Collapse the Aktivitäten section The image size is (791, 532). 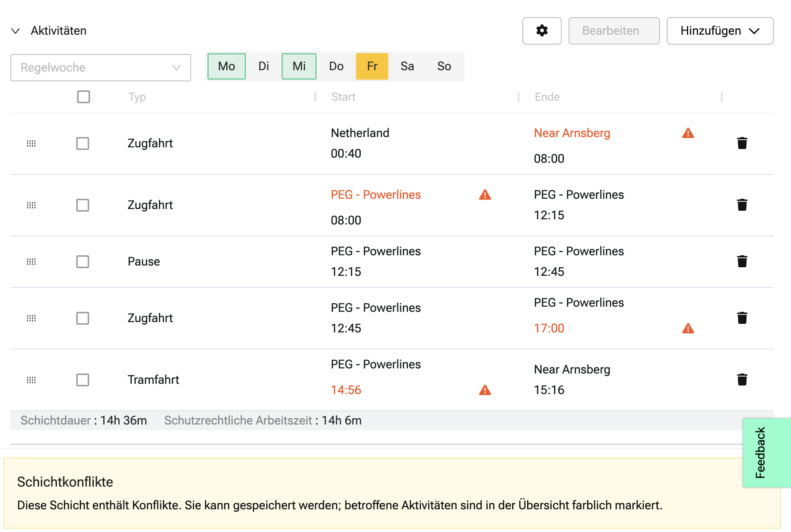(15, 31)
